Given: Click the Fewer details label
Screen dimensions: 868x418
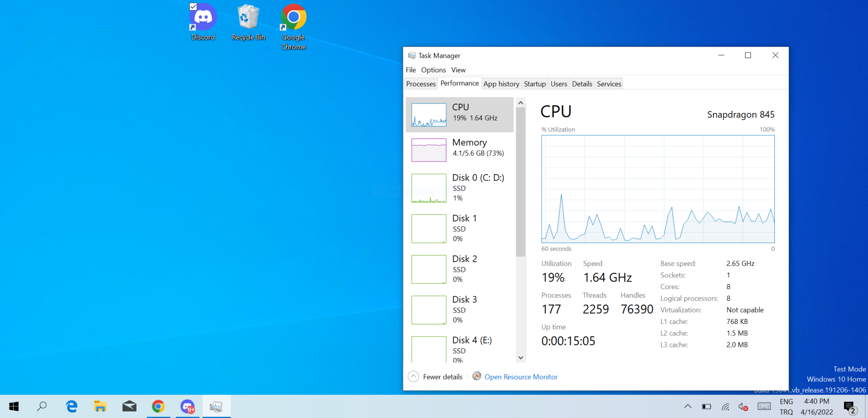Looking at the screenshot, I should tap(443, 377).
